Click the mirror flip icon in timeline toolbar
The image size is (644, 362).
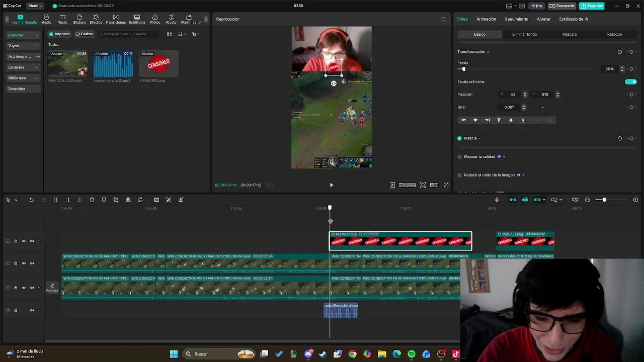tap(128, 200)
